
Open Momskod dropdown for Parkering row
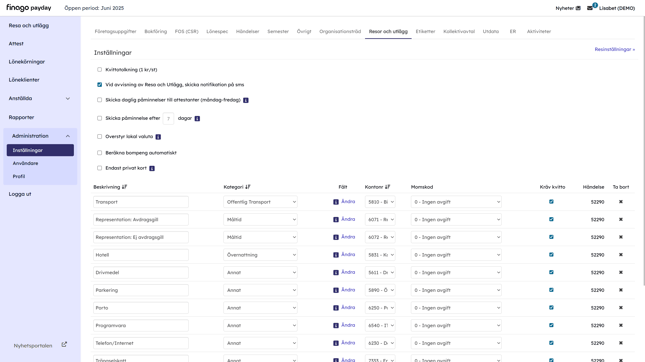pos(456,290)
